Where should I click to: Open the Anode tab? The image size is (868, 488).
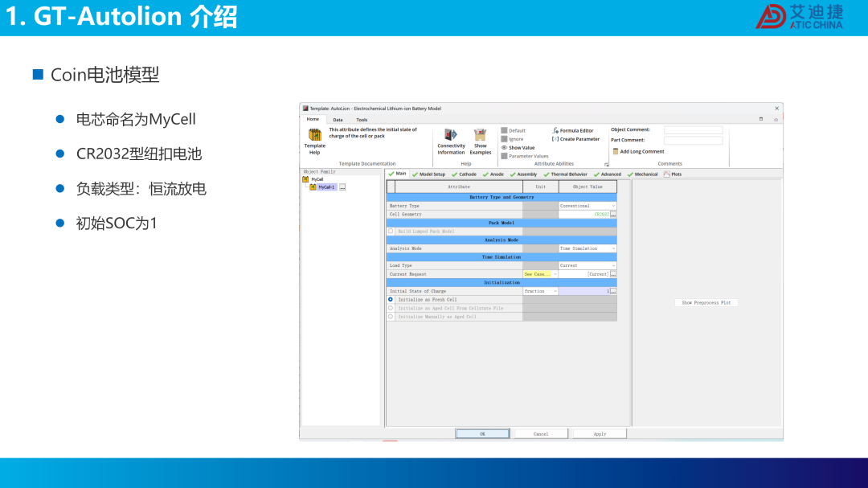493,174
